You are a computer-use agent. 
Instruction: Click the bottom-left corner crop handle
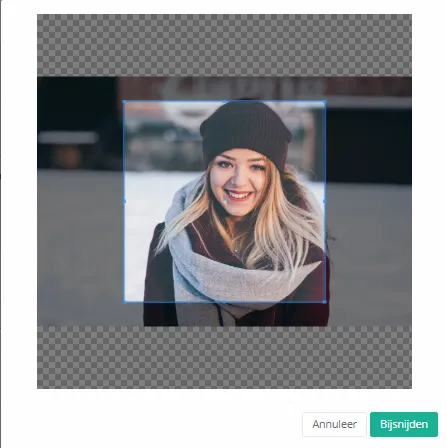(124, 302)
